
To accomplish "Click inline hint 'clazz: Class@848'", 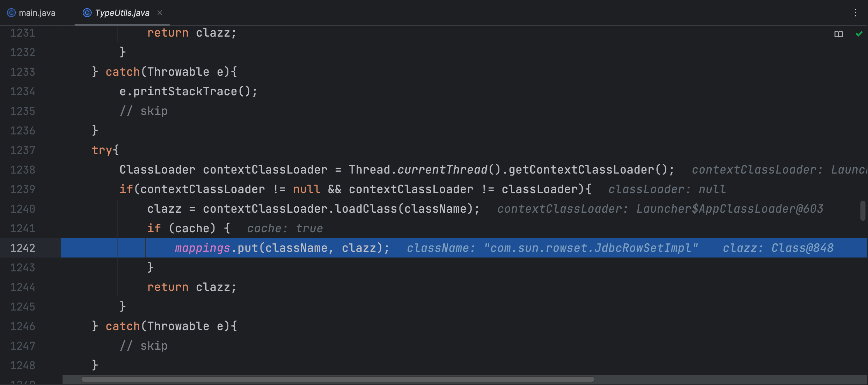I will [x=778, y=248].
